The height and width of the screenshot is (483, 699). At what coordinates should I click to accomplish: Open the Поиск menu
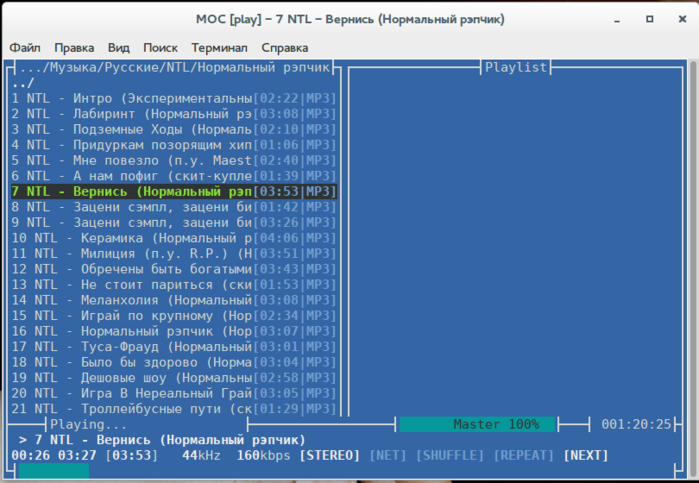(160, 48)
